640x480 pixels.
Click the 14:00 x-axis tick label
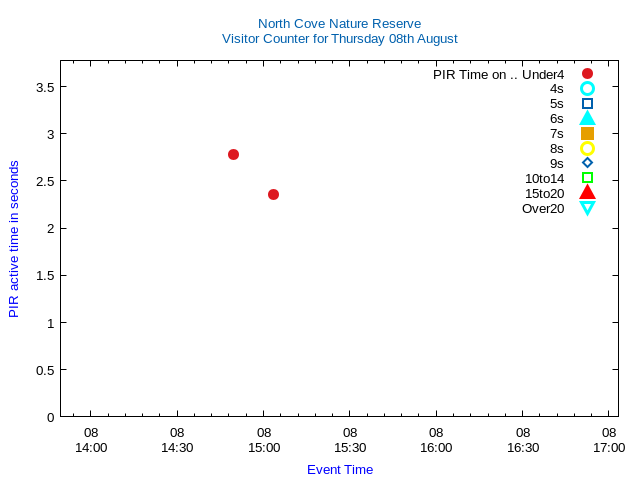tap(91, 448)
